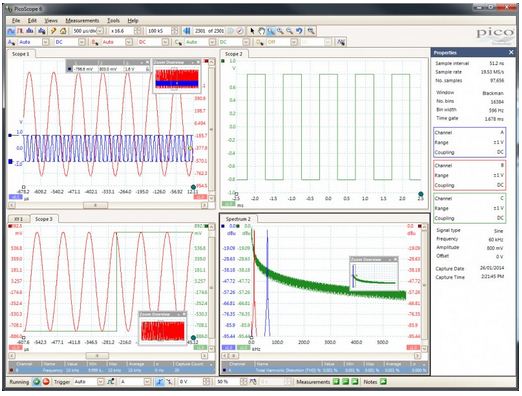The image size is (522, 396).
Task: Click the Home icon in toolbar
Action: pos(63,31)
